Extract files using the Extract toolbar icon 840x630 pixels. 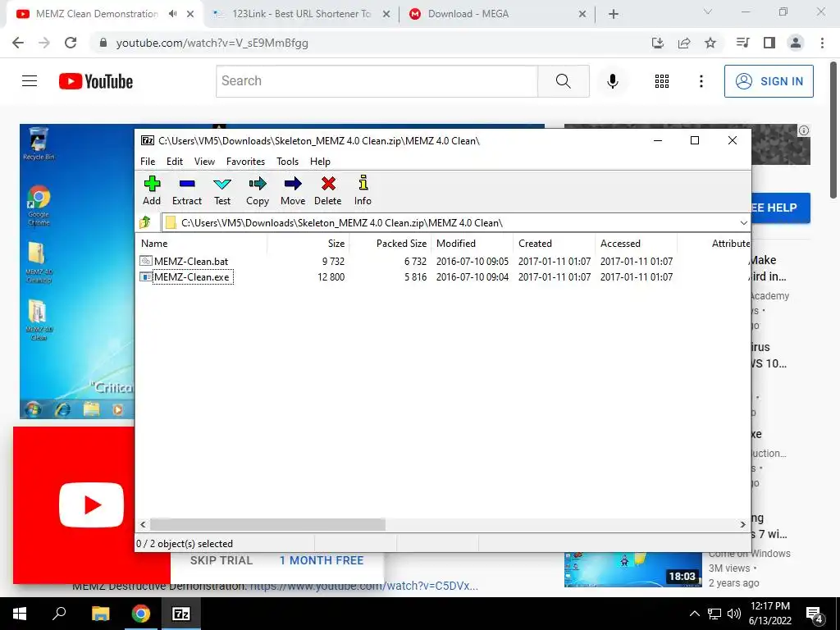pos(187,190)
